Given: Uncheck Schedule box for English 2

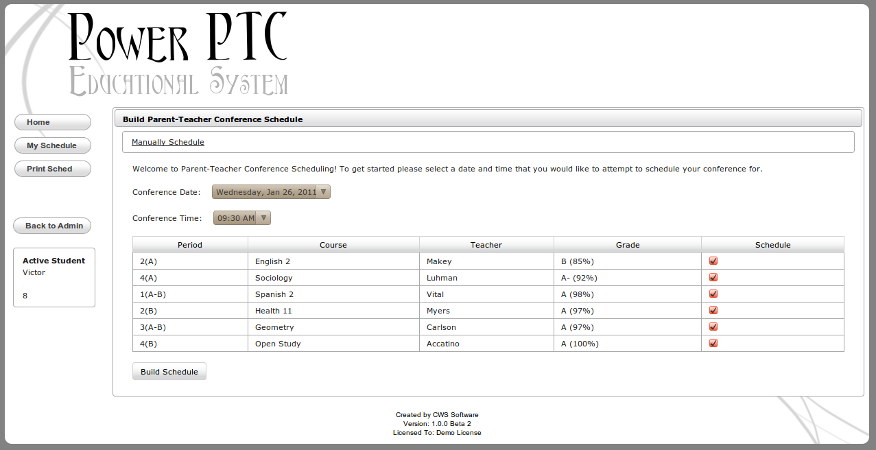Looking at the screenshot, I should point(713,260).
